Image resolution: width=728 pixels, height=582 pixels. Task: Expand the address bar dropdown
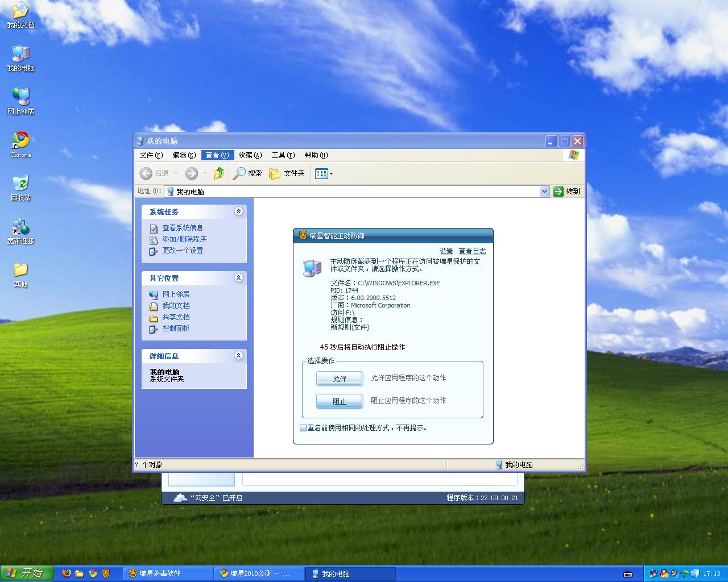pos(544,192)
